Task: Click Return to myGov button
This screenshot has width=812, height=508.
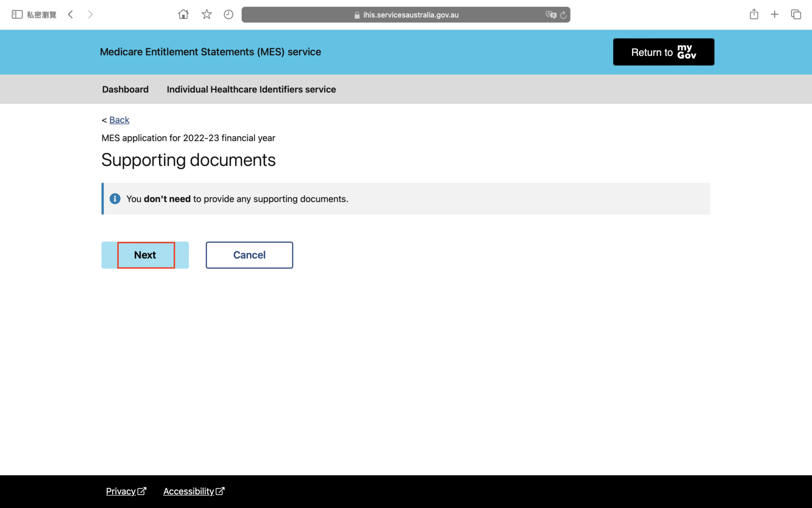Action: coord(663,52)
